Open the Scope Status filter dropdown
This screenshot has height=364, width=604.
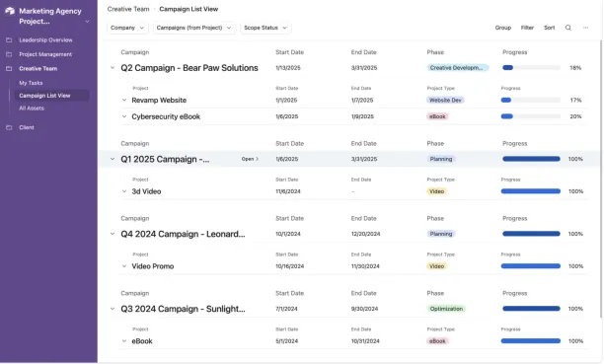(x=265, y=28)
